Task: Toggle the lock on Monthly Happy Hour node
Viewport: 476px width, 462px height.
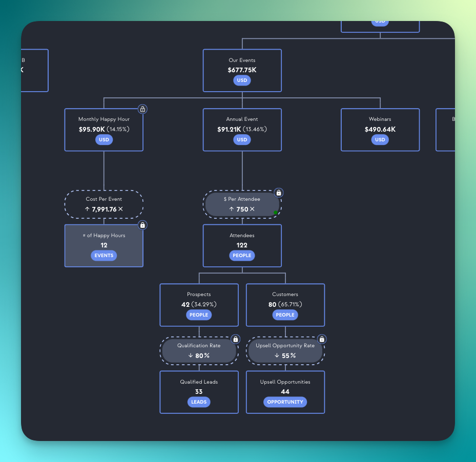Action: click(x=142, y=109)
